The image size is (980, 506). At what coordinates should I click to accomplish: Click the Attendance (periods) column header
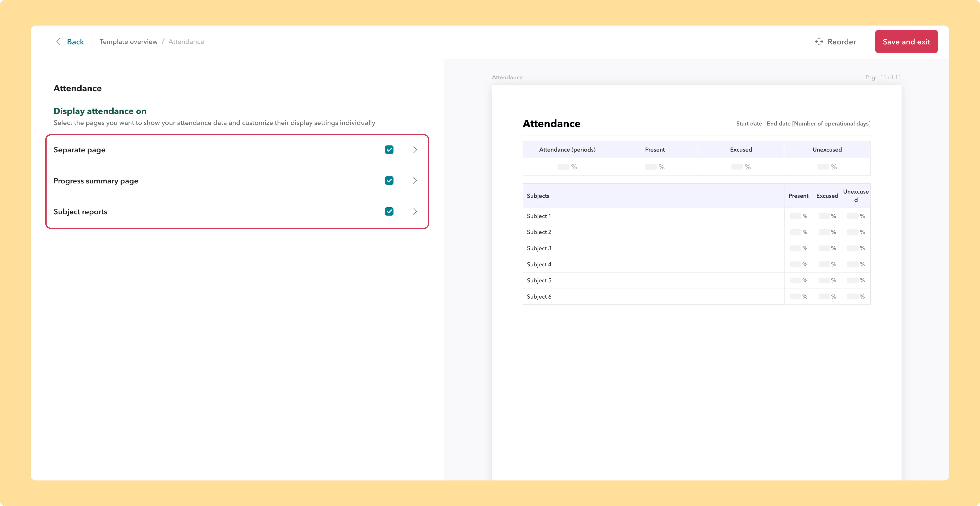pos(567,149)
